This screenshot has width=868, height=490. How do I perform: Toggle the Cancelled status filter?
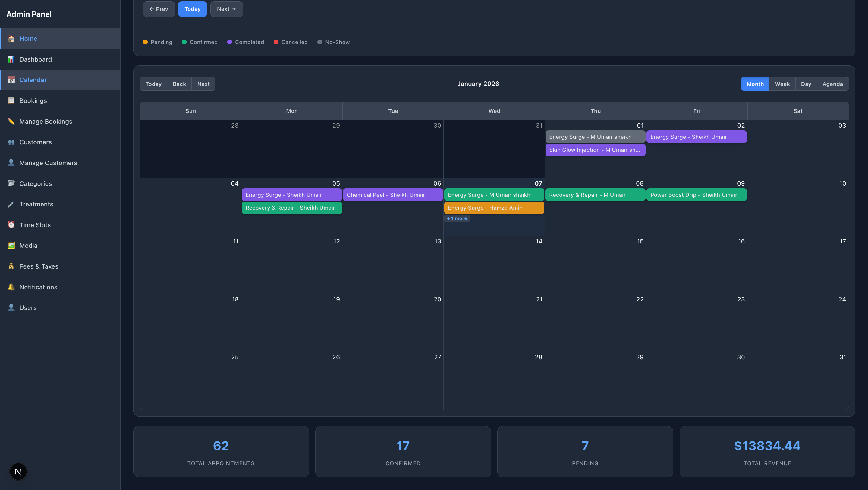[x=291, y=42]
